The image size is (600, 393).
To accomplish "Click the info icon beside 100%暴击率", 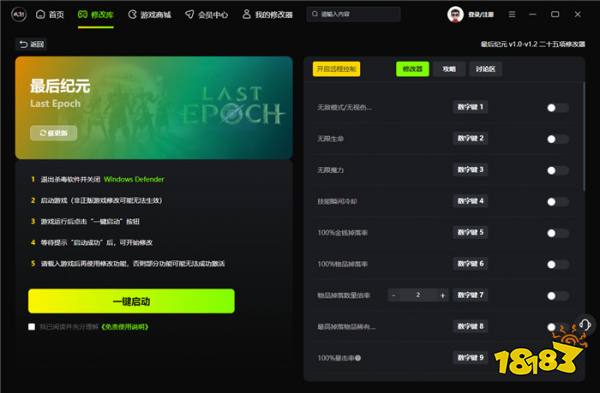I will (x=358, y=358).
